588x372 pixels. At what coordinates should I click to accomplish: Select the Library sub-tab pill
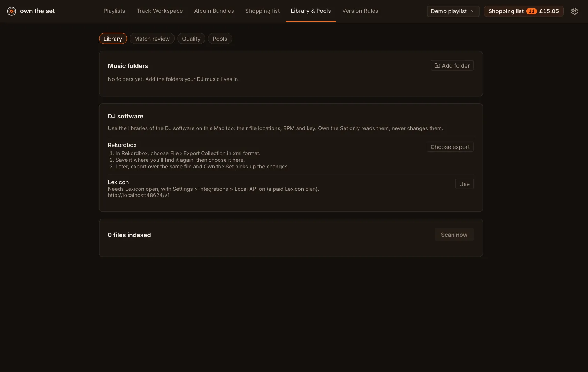pos(113,39)
